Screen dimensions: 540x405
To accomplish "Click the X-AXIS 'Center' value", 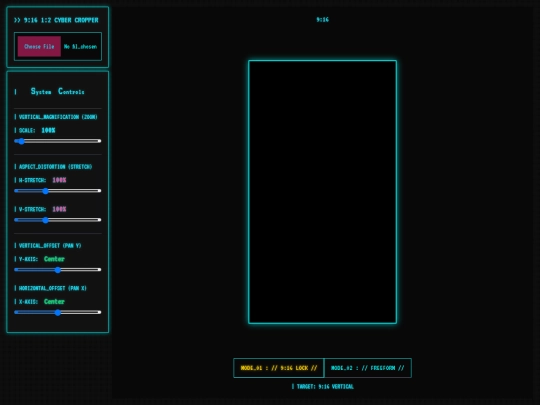I will pyautogui.click(x=54, y=302).
